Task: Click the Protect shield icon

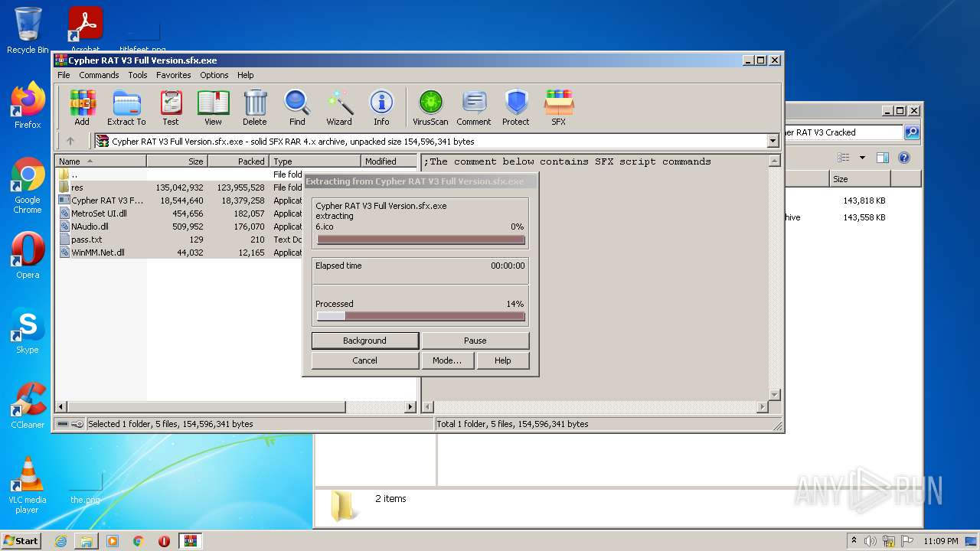Action: point(516,107)
